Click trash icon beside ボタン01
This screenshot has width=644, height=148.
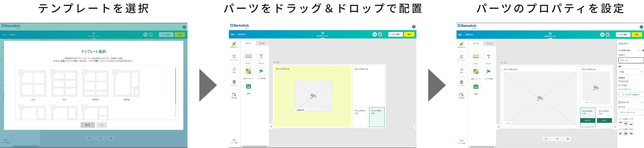click(643, 51)
